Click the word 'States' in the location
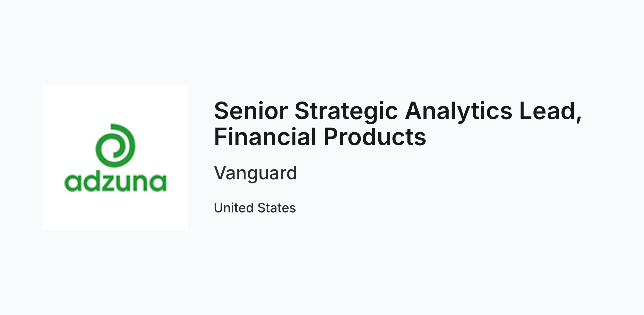Image resolution: width=644 pixels, height=315 pixels. (x=277, y=208)
